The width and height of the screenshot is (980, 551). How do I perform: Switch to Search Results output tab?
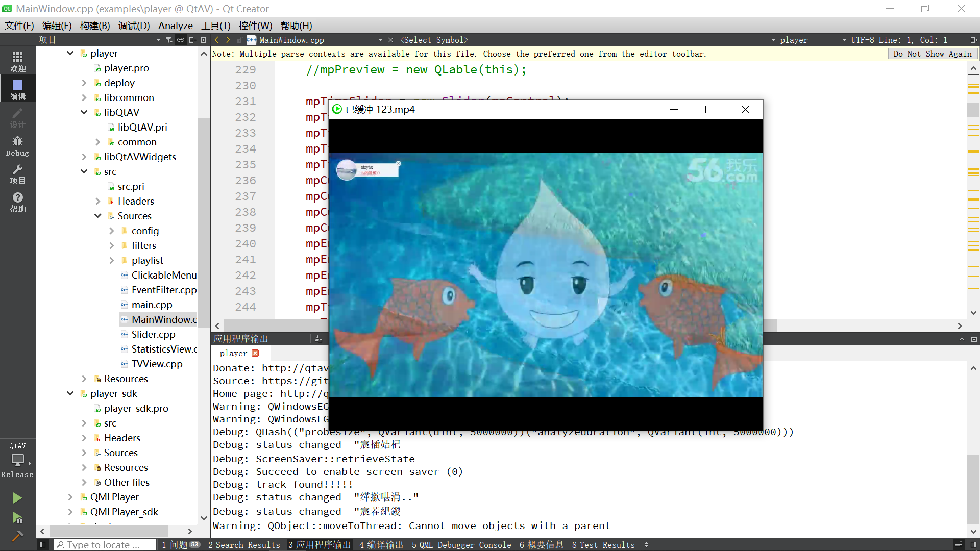pyautogui.click(x=244, y=545)
